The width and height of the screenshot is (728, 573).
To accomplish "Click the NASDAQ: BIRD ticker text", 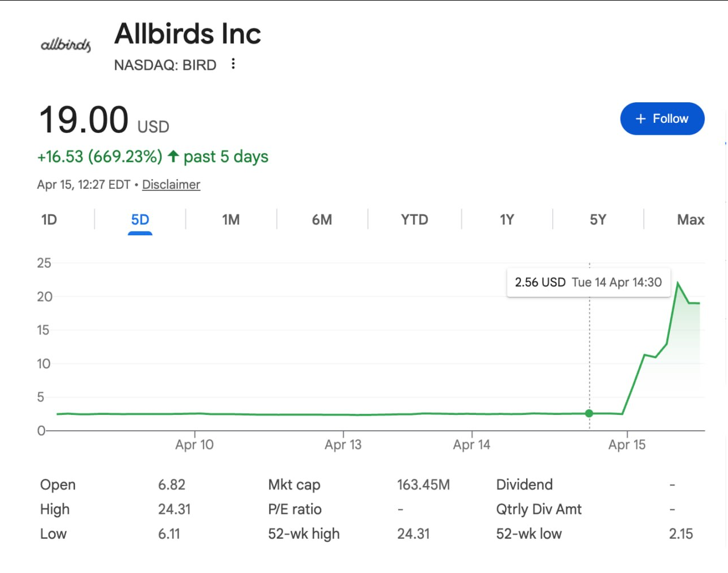I will point(165,65).
